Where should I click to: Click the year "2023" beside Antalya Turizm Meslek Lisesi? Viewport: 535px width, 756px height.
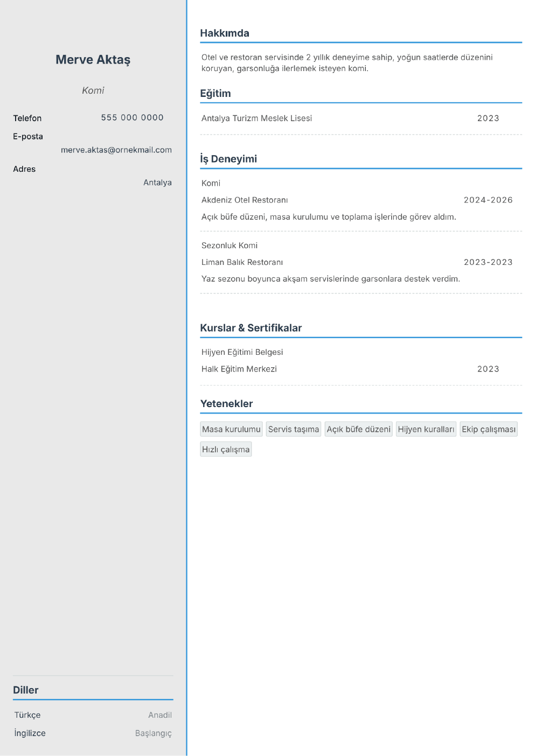488,118
